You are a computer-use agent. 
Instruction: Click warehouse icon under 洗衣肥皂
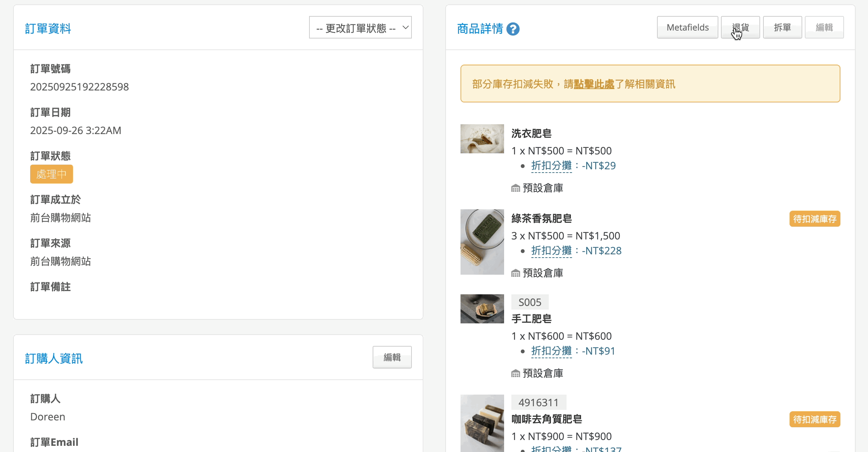tap(515, 188)
